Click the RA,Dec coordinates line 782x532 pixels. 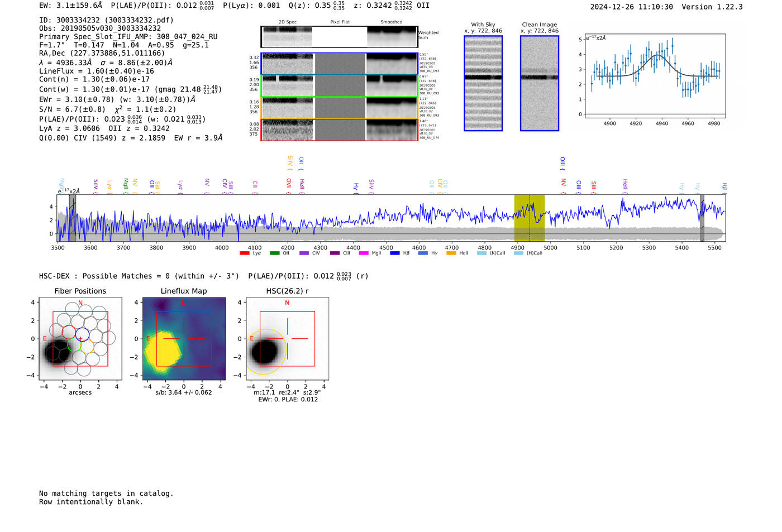[x=102, y=54]
